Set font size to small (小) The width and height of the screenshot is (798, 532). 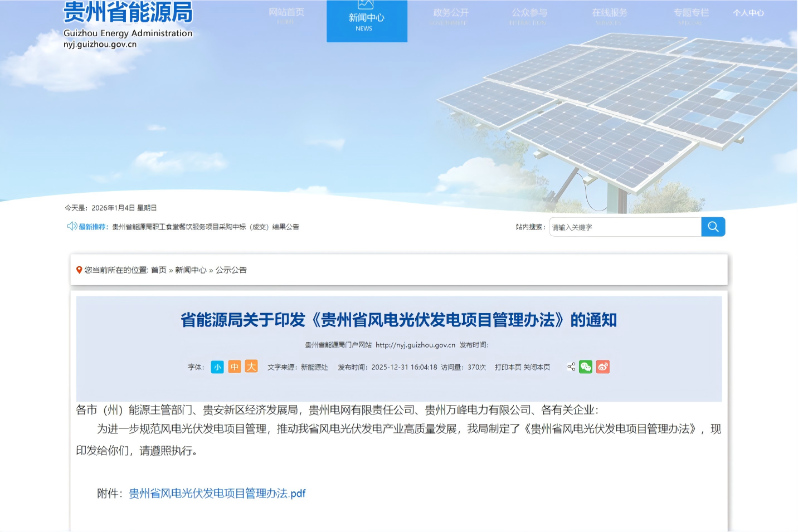pos(217,367)
